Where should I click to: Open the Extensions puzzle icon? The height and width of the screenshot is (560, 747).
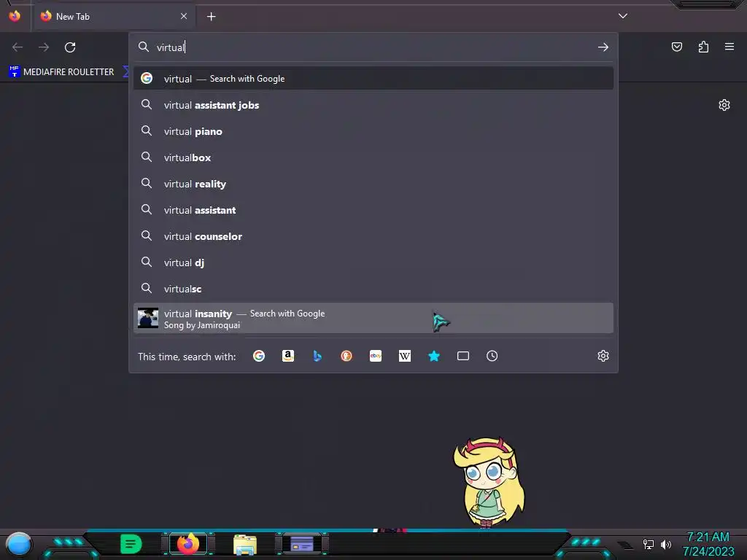coord(703,47)
